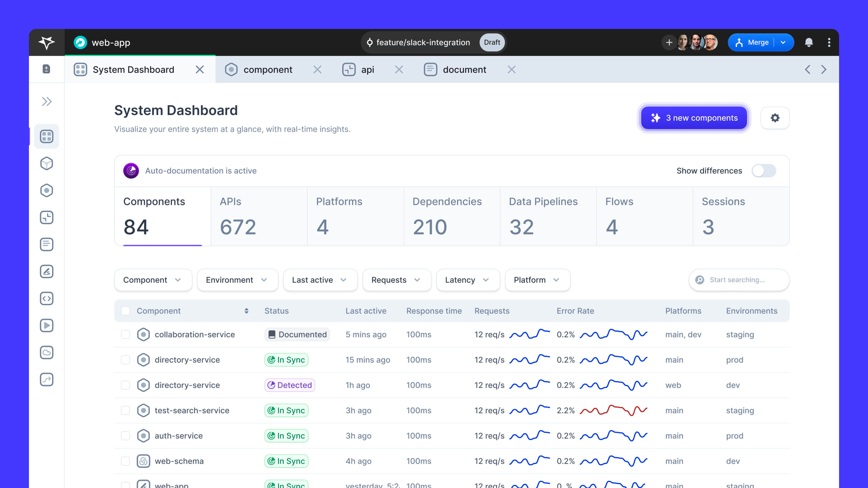The width and height of the screenshot is (868, 488).
Task: Select the Platforms stat tab
Action: tap(356, 217)
